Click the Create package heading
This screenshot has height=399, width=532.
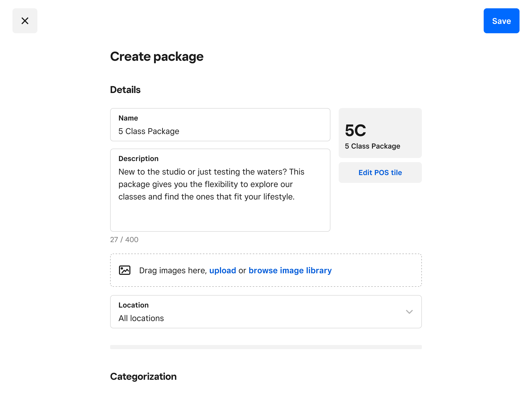pos(157,57)
